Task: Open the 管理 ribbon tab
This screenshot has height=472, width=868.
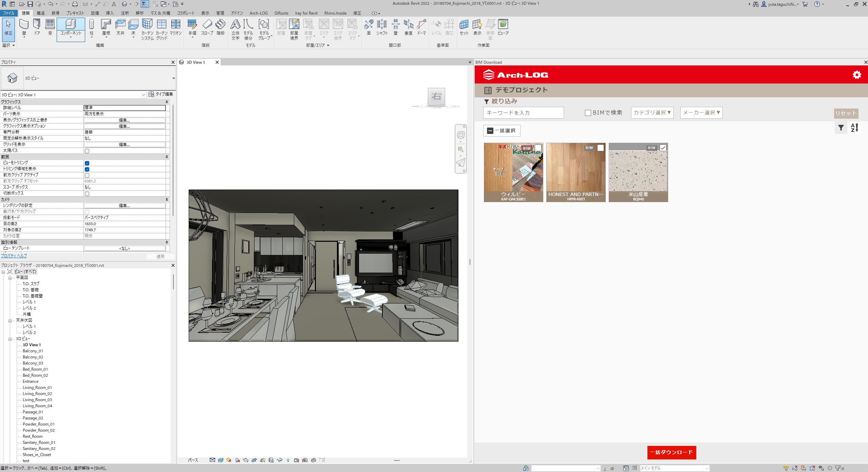Action: pyautogui.click(x=220, y=13)
